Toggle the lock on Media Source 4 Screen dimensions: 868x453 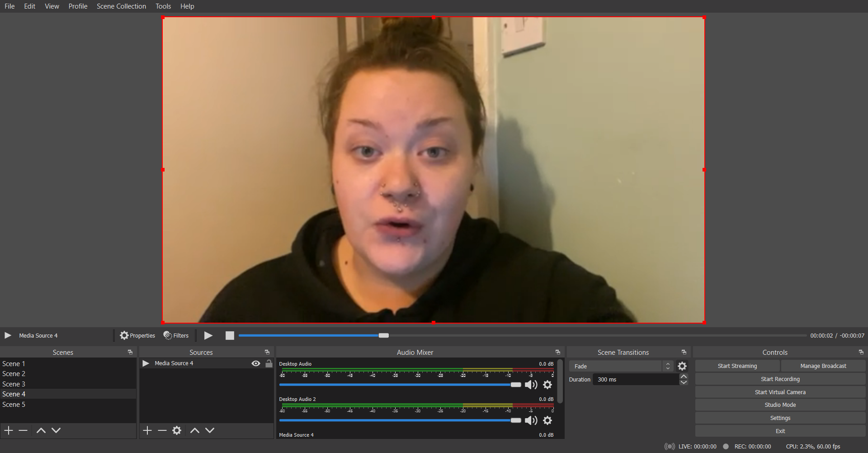(x=269, y=363)
